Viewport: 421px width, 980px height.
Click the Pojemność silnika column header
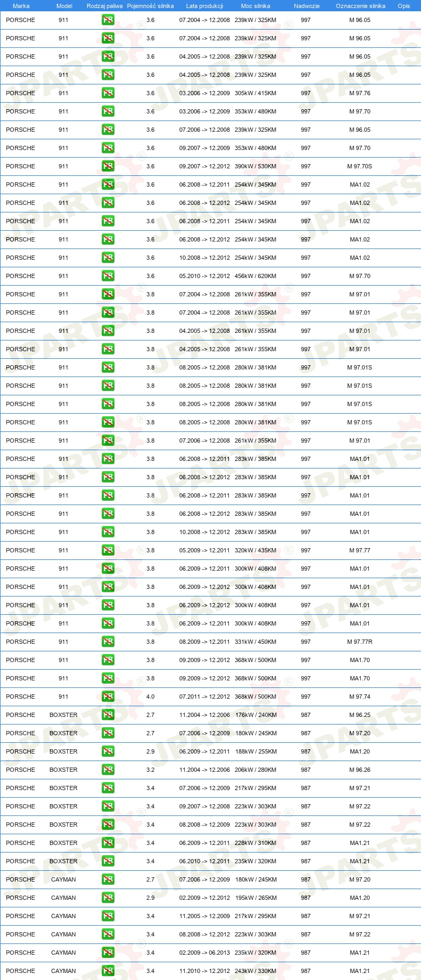150,6
